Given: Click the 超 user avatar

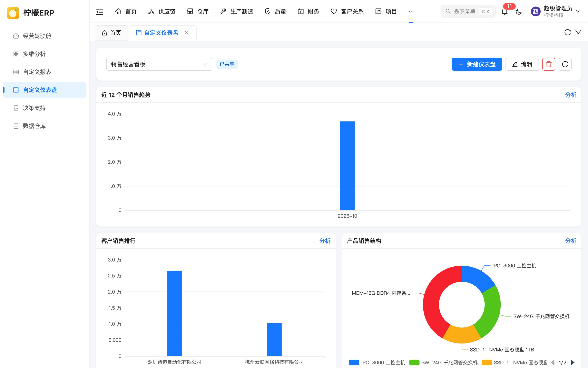Looking at the screenshot, I should point(536,11).
